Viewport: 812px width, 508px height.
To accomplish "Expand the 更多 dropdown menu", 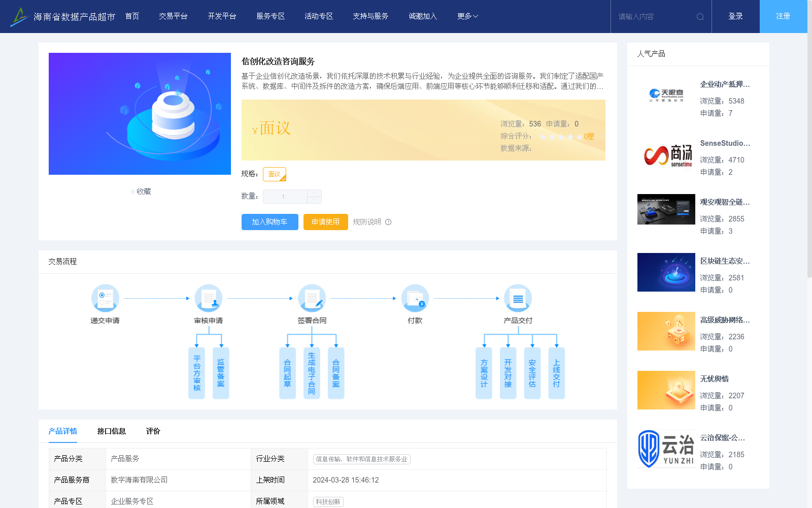I will (467, 16).
